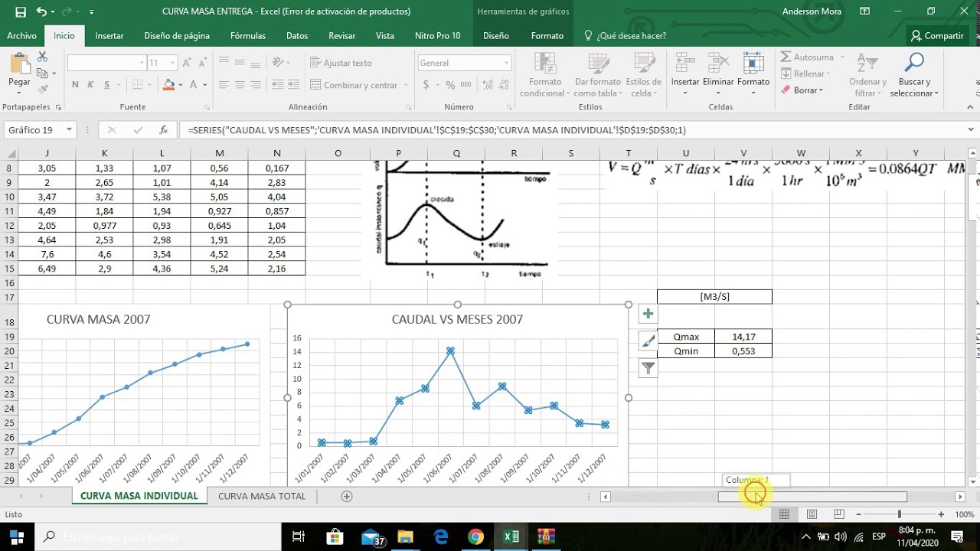The width and height of the screenshot is (980, 551).
Task: Cut selection with the scissors icon
Action: pos(42,57)
